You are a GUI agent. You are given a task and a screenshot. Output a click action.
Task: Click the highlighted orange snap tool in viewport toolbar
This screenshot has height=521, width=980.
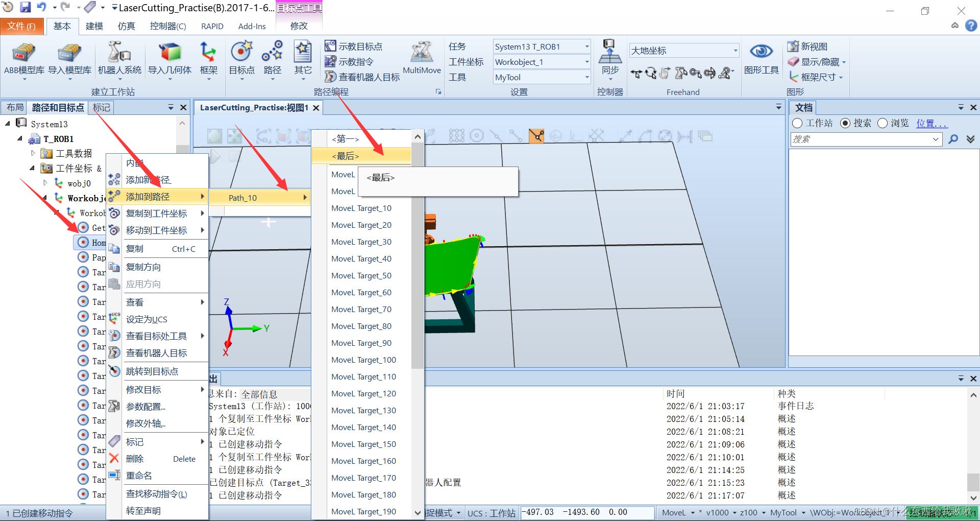536,136
